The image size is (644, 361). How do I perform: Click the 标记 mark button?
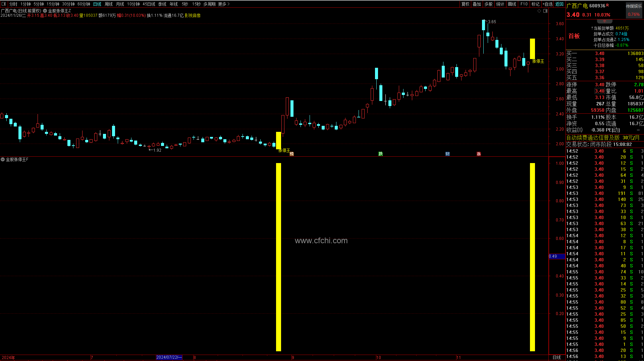coord(536,4)
